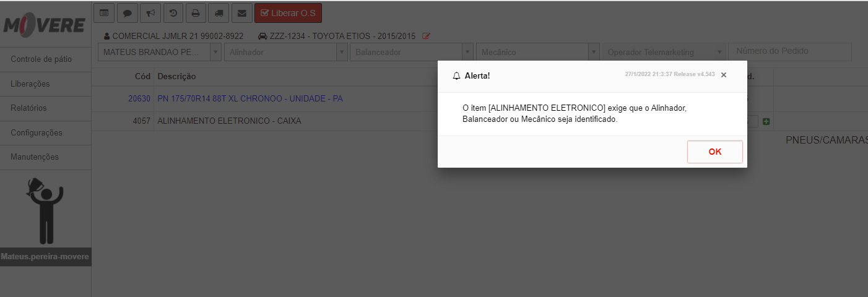Screen dimensions: 868x297
Task: Click the Liberar O.S button
Action: tap(288, 12)
